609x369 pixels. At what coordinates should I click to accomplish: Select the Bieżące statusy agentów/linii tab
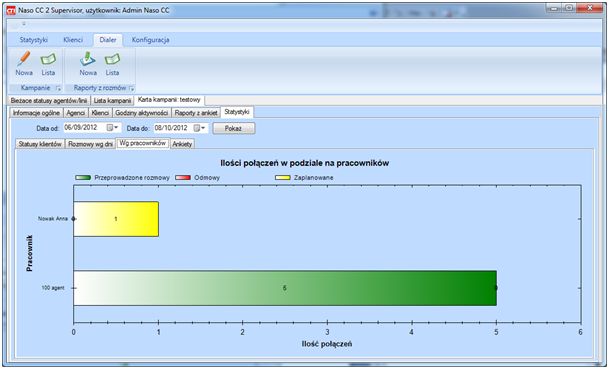[x=49, y=101]
